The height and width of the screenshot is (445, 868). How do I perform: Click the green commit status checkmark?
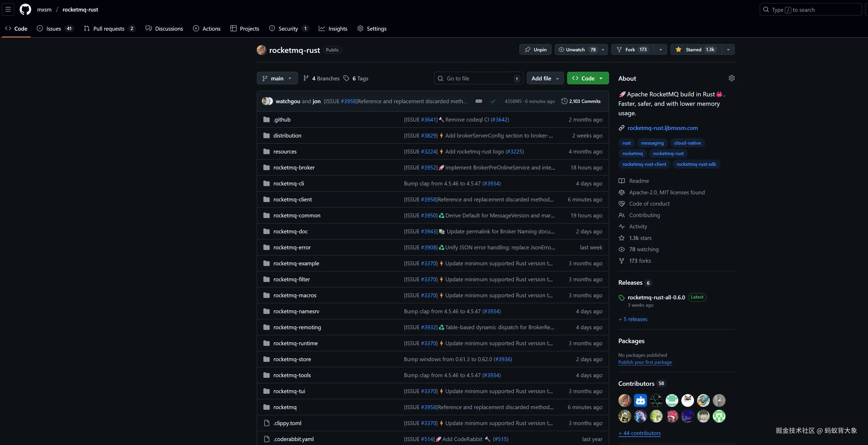493,101
